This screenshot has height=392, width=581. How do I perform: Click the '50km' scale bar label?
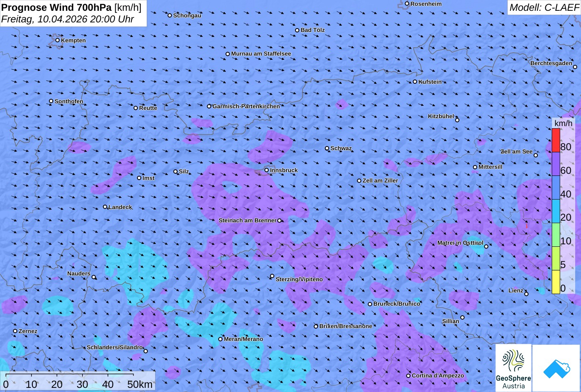(140, 384)
